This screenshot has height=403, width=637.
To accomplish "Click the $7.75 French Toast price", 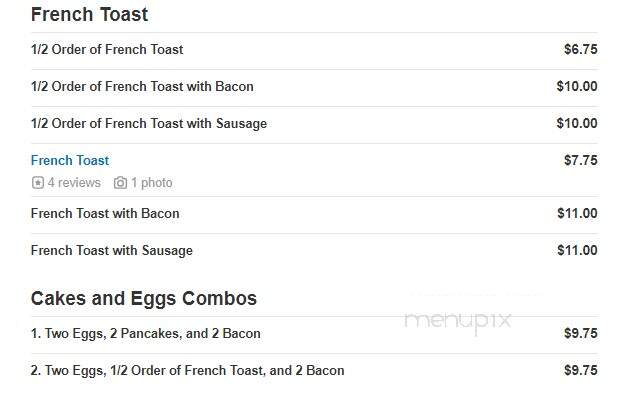I will click(581, 160).
